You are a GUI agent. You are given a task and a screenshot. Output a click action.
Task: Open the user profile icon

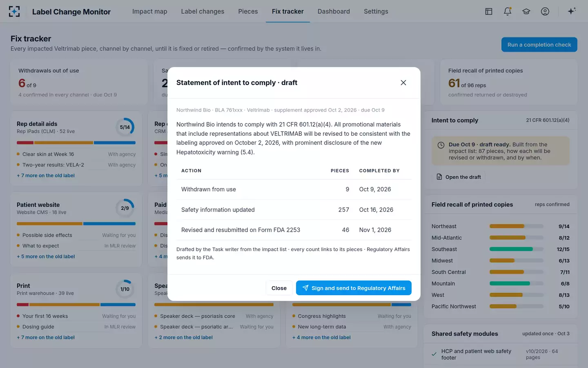tap(545, 11)
